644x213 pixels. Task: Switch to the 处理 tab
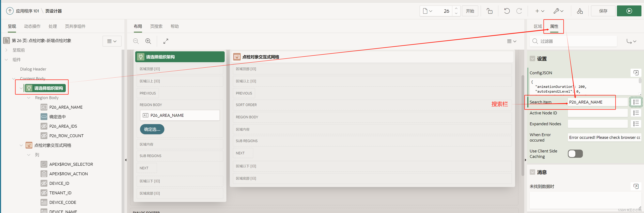coord(53,26)
